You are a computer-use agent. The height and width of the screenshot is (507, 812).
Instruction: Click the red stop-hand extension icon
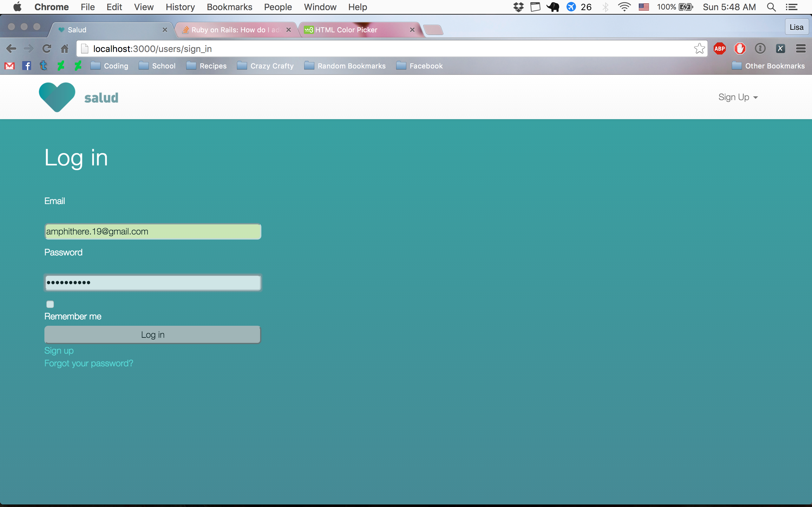coord(740,48)
